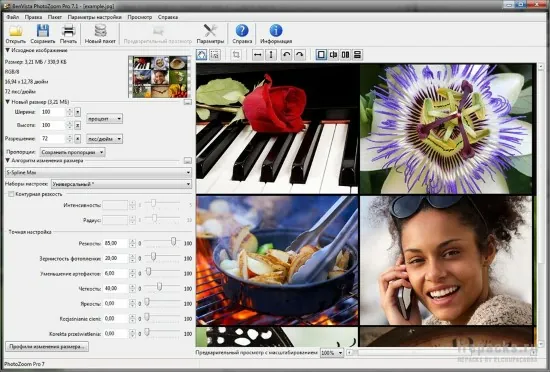The image size is (550, 372).
Task: Open the Наборы настроек Универсальный dropdown
Action: point(121,184)
